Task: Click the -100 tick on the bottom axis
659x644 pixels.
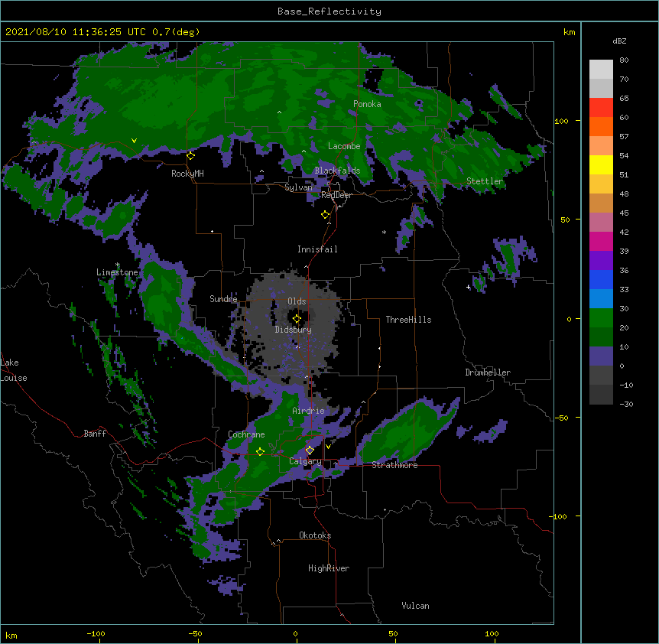Action: (x=96, y=633)
